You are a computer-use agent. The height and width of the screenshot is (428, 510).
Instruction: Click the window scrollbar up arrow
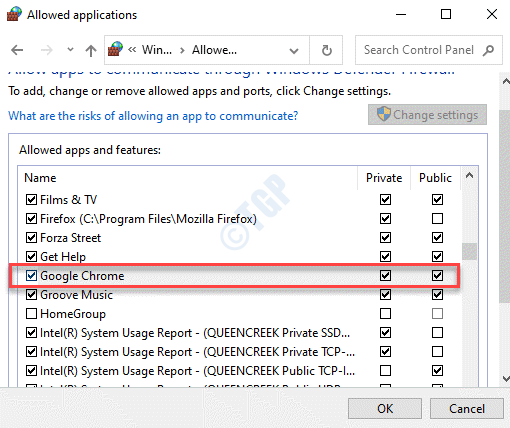(x=506, y=81)
